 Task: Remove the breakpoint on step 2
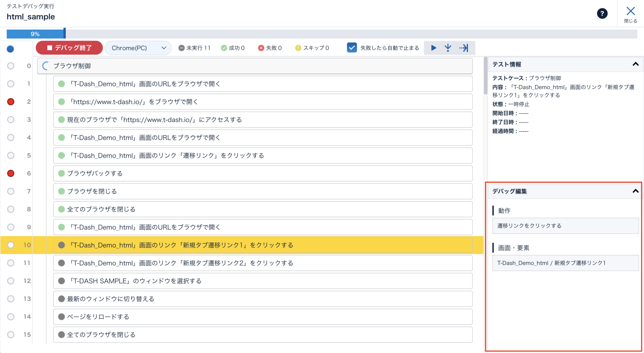[11, 102]
